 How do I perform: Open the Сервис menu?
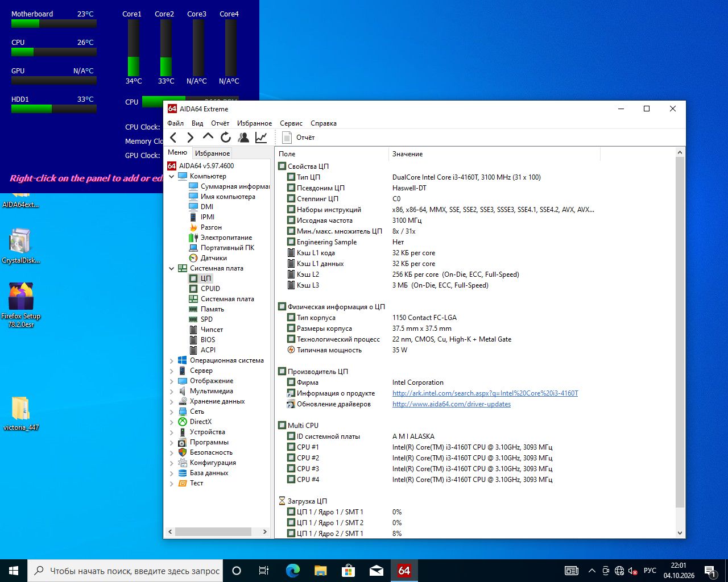291,123
